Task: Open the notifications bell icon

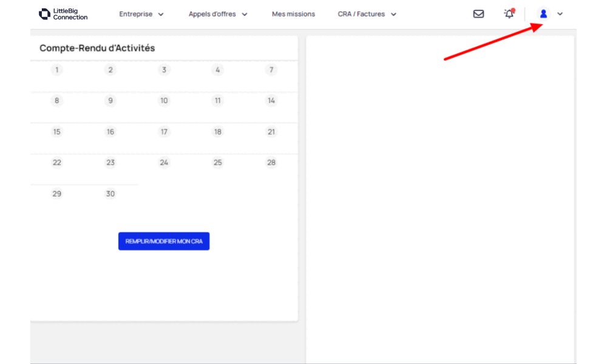Action: point(509,14)
